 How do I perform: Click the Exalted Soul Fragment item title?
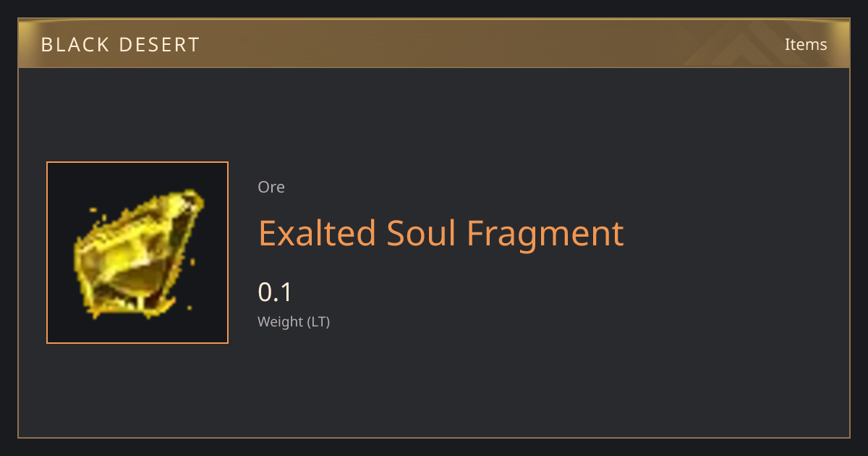point(441,233)
